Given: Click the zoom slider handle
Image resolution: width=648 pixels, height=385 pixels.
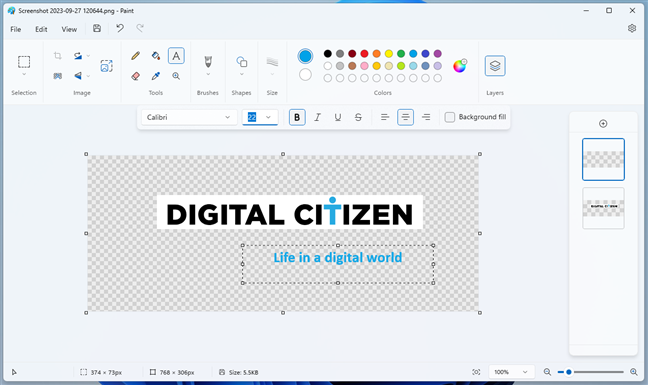Looking at the screenshot, I should coord(569,372).
